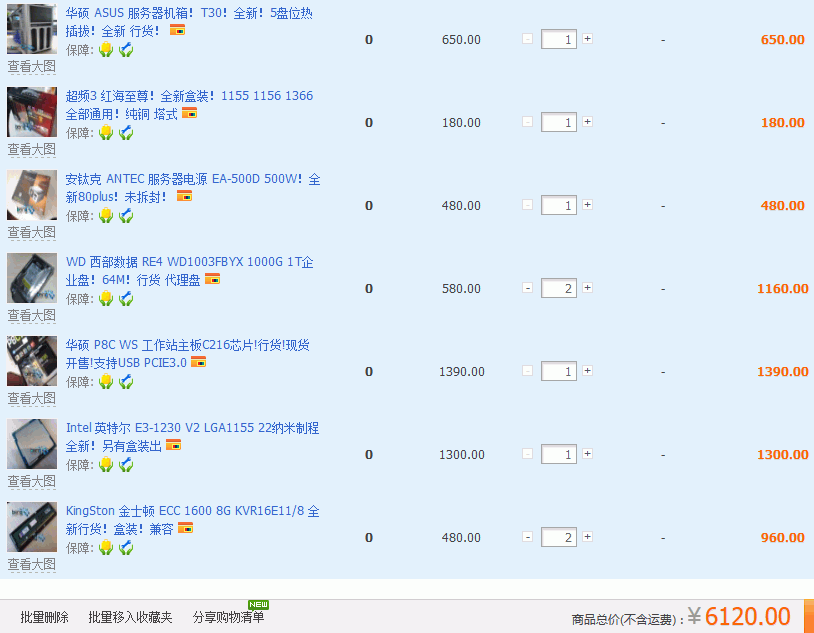Click KingSton ECC memory thumbnail
This screenshot has height=633, width=814.
(32, 527)
